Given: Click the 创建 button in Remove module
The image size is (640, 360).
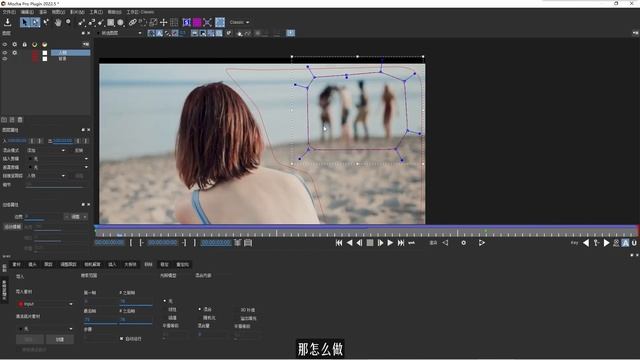Looking at the screenshot, I should (60, 340).
